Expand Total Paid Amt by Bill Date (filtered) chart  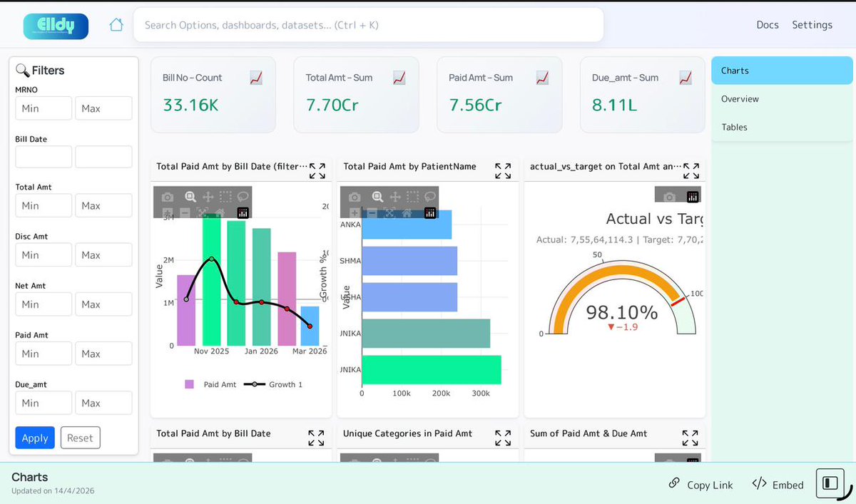pyautogui.click(x=317, y=171)
